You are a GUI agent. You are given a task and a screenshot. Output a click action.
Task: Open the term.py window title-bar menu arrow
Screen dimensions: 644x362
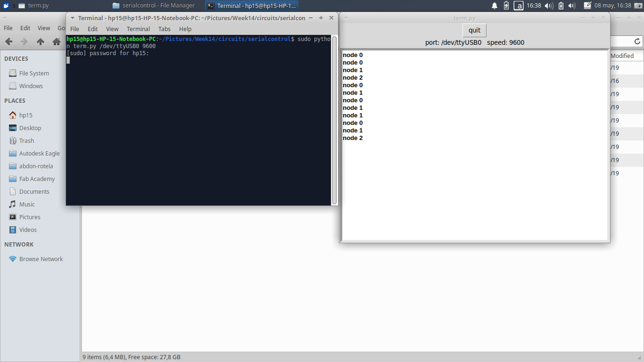(346, 18)
